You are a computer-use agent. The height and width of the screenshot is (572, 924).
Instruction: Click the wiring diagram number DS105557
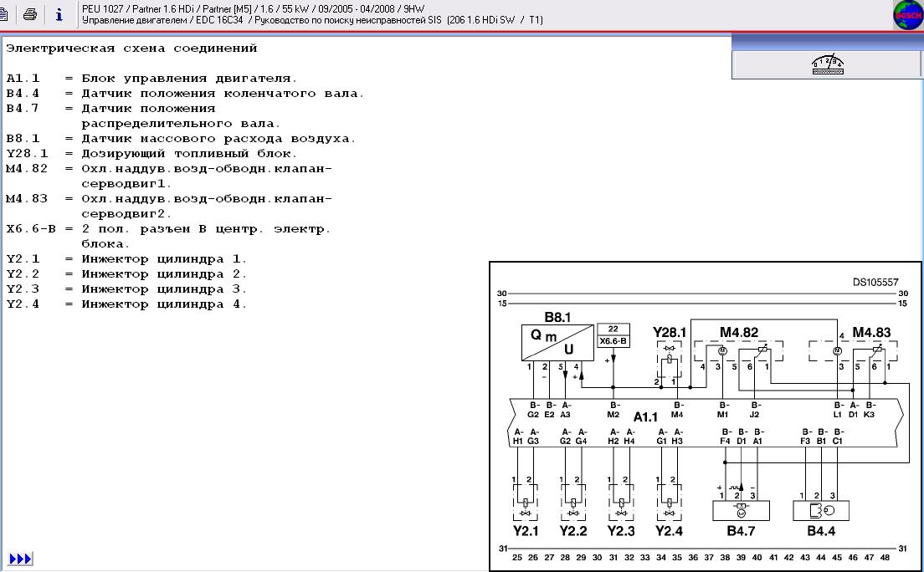coord(875,283)
